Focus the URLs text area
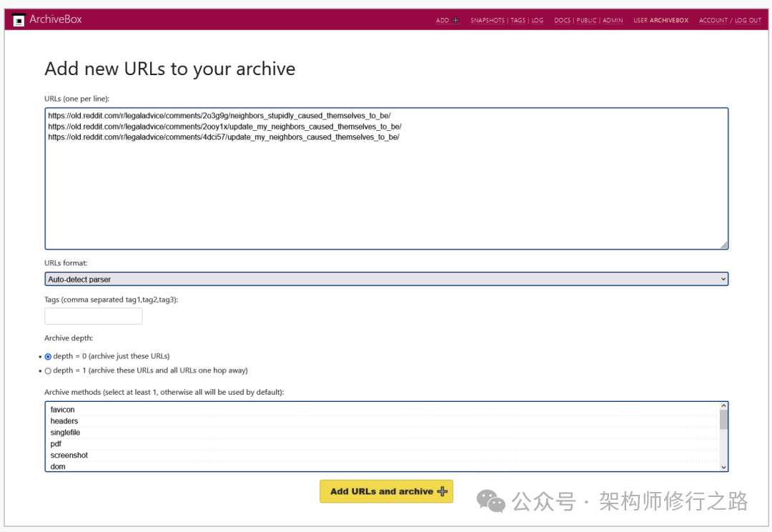This screenshot has height=532, width=772. (387, 178)
